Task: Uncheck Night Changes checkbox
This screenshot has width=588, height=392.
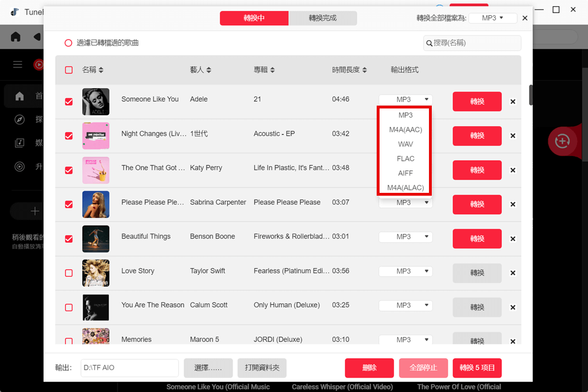Action: coord(69,135)
